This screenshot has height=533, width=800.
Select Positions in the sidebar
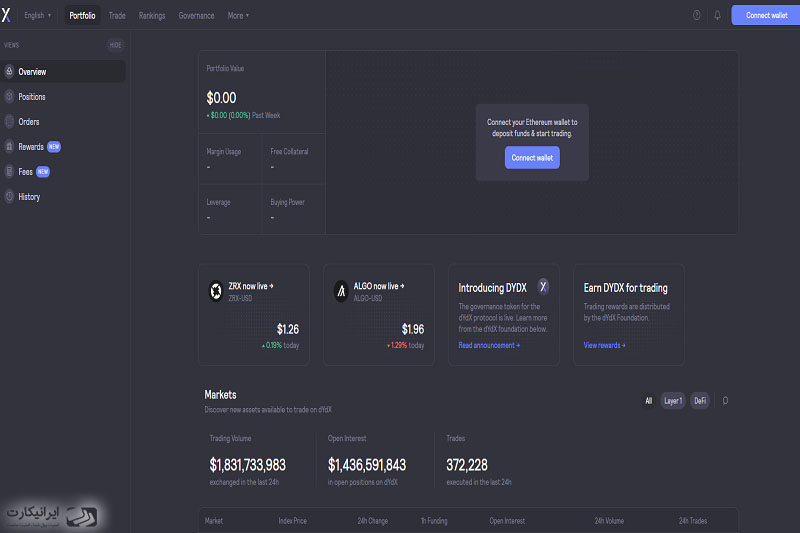click(63, 96)
